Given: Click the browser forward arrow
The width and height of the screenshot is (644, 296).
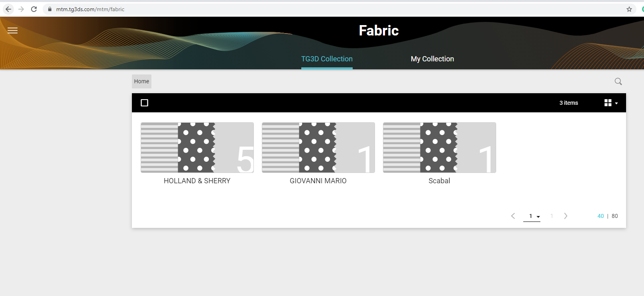Looking at the screenshot, I should point(21,9).
